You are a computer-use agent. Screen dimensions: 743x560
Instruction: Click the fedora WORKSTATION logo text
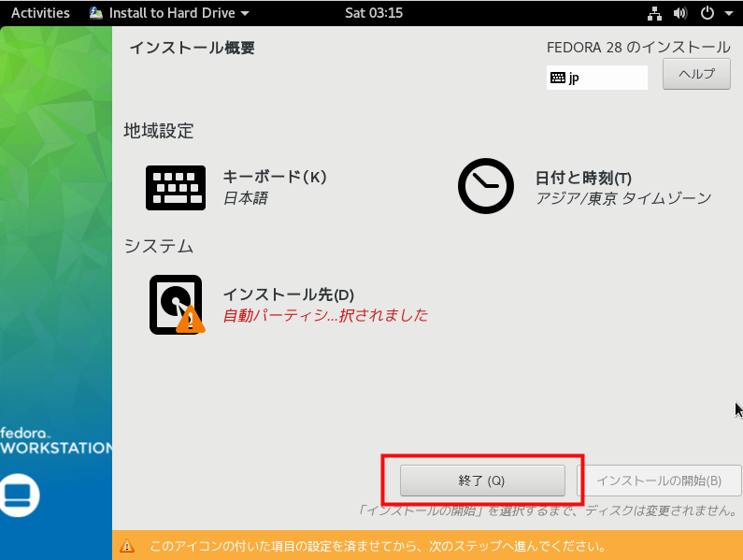pyautogui.click(x=56, y=441)
